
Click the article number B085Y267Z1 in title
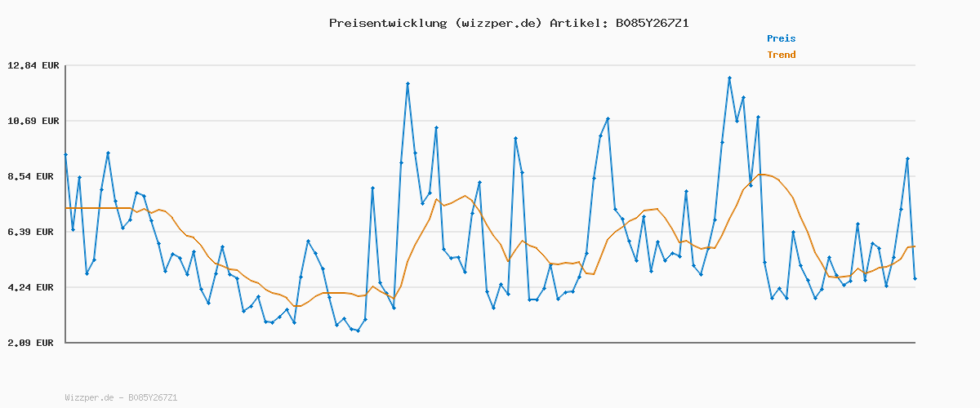pyautogui.click(x=653, y=23)
